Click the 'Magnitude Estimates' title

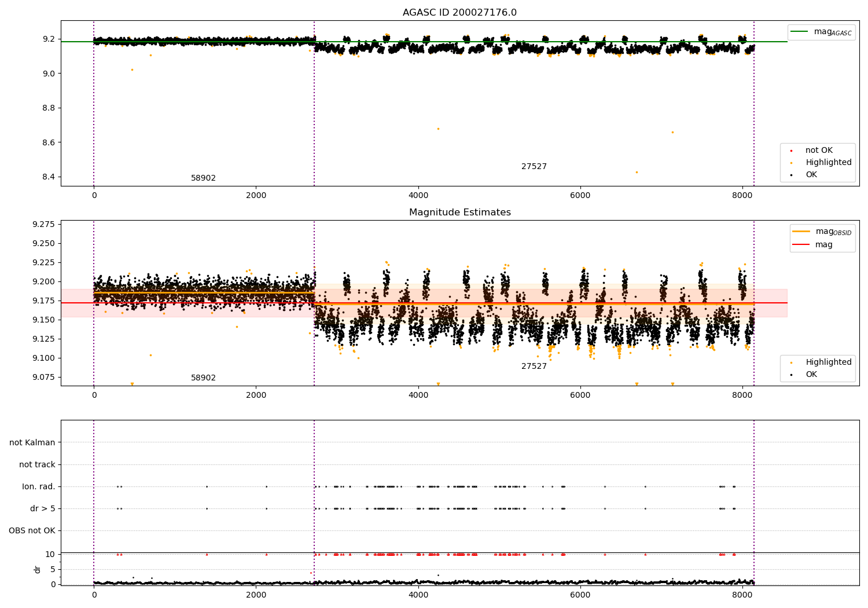[460, 213]
